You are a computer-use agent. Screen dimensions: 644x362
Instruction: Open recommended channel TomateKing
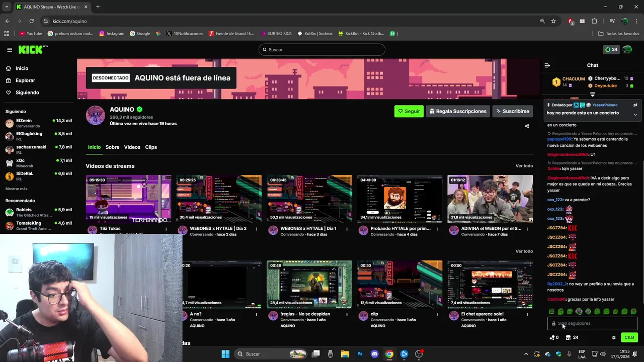tap(38, 226)
